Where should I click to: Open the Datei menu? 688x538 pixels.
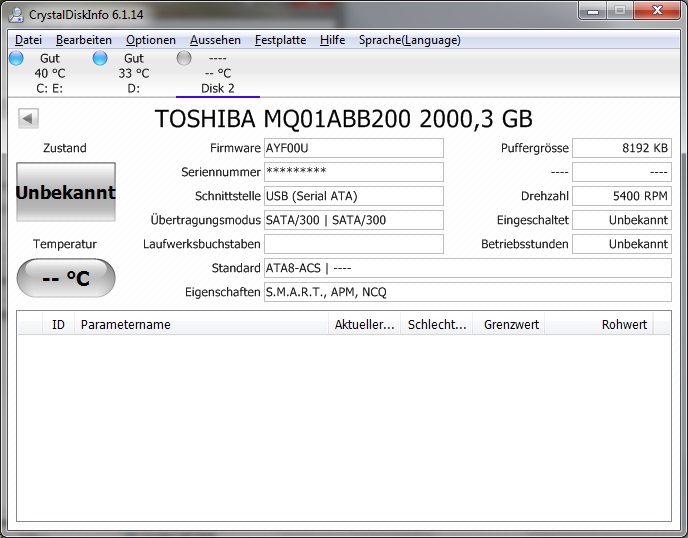point(28,40)
